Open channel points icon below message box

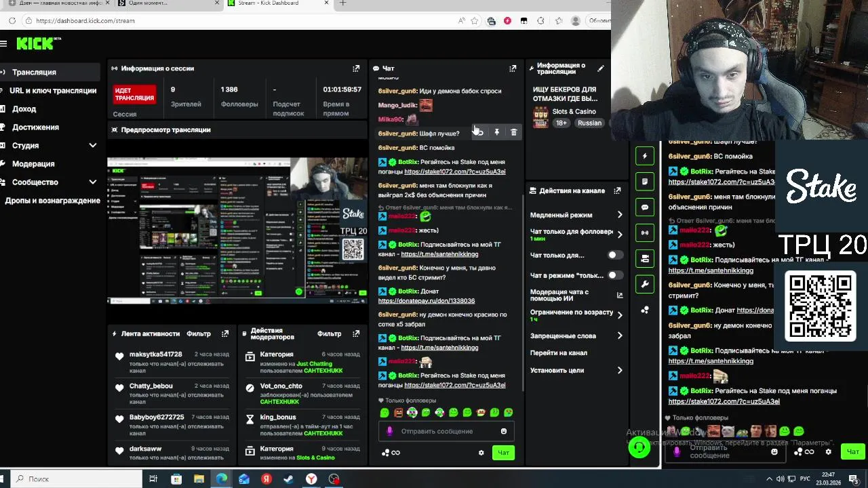tap(386, 453)
